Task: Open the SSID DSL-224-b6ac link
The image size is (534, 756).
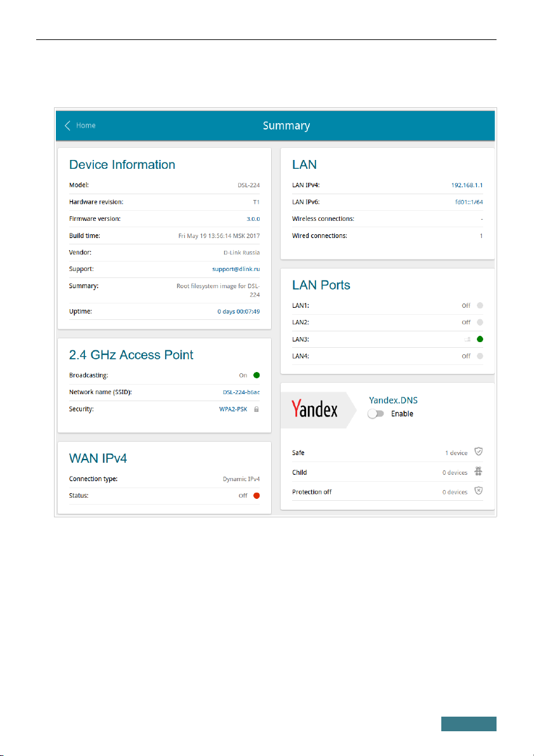Action: 241,392
